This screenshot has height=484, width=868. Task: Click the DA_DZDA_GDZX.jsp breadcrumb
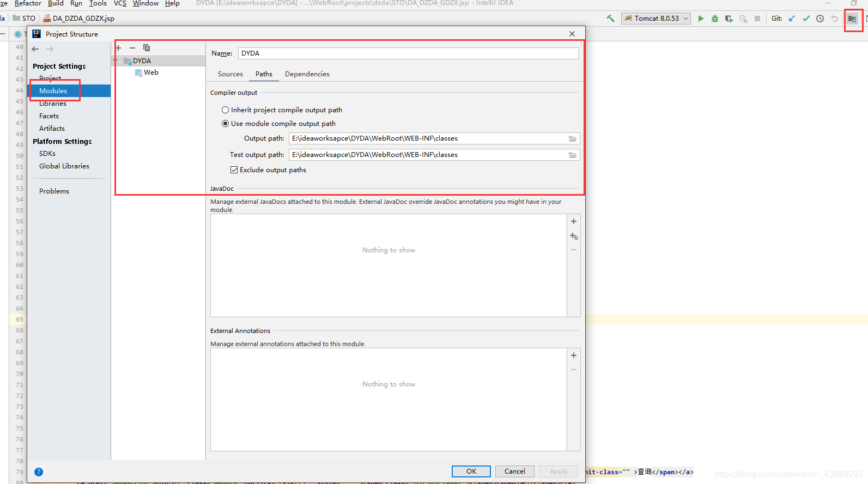tap(78, 19)
